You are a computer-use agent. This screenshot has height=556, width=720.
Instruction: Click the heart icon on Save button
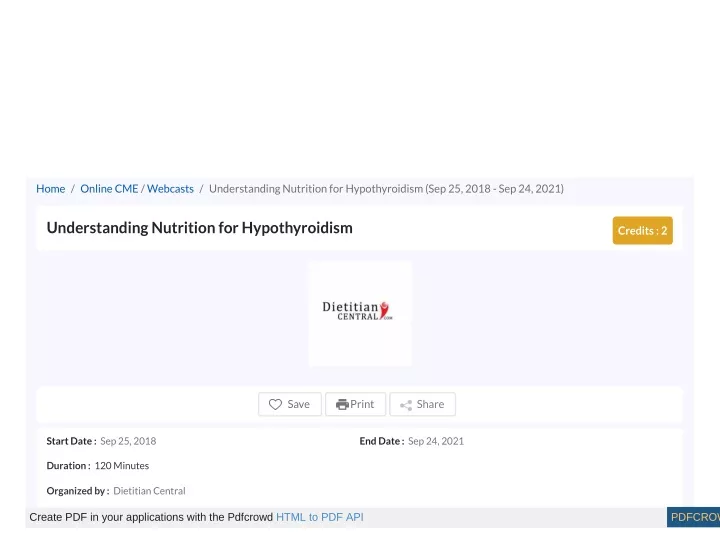tap(275, 404)
